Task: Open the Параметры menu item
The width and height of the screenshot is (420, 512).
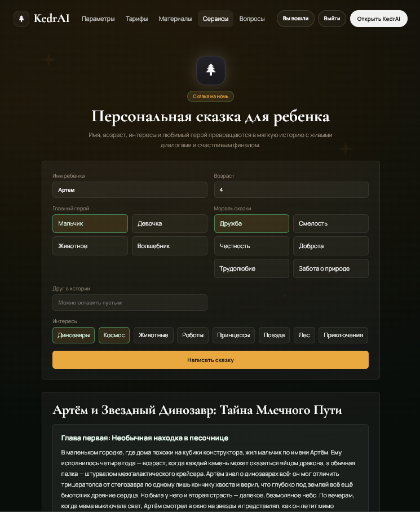Action: point(98,19)
